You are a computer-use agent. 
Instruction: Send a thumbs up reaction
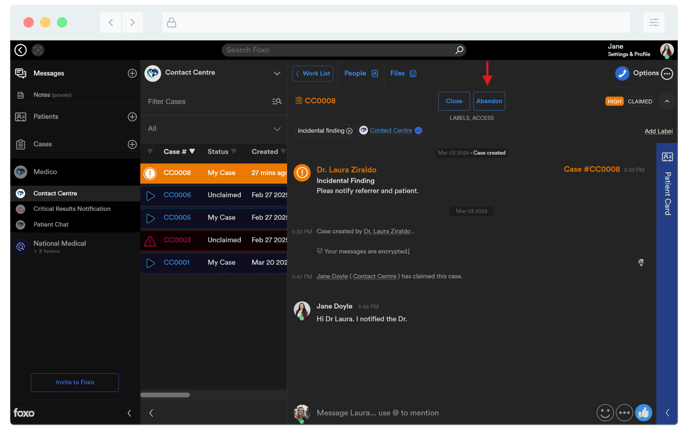644,413
